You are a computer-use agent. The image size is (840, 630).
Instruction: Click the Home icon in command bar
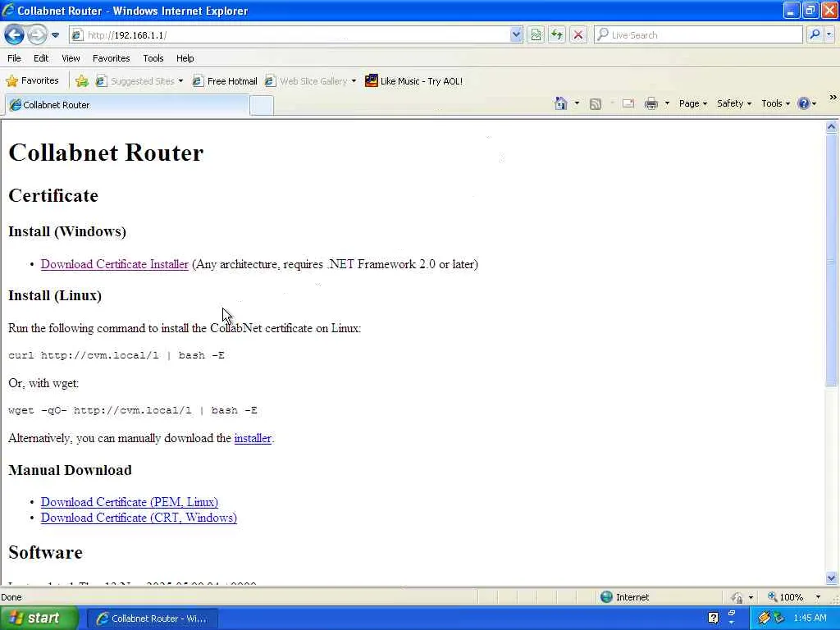tap(561, 103)
